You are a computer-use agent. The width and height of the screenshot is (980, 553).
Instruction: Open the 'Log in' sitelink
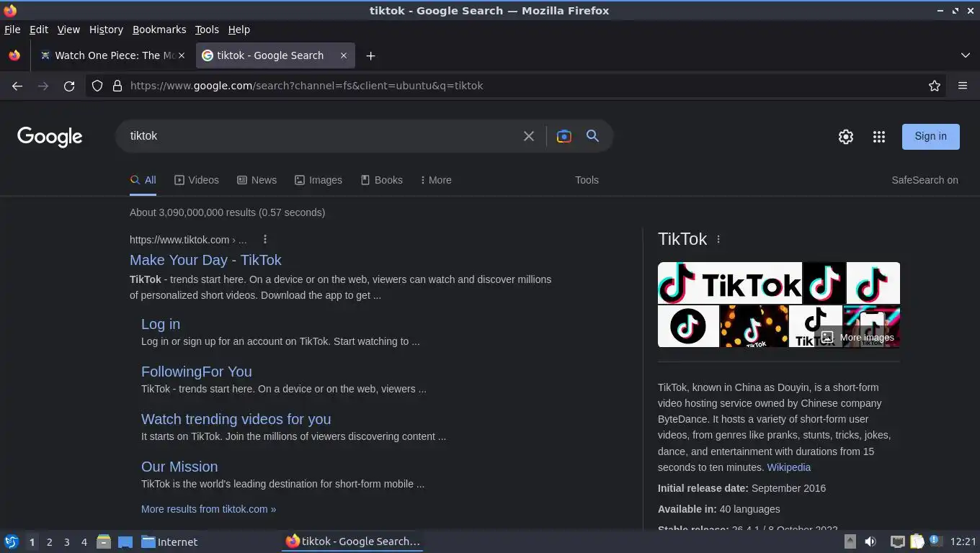161,324
